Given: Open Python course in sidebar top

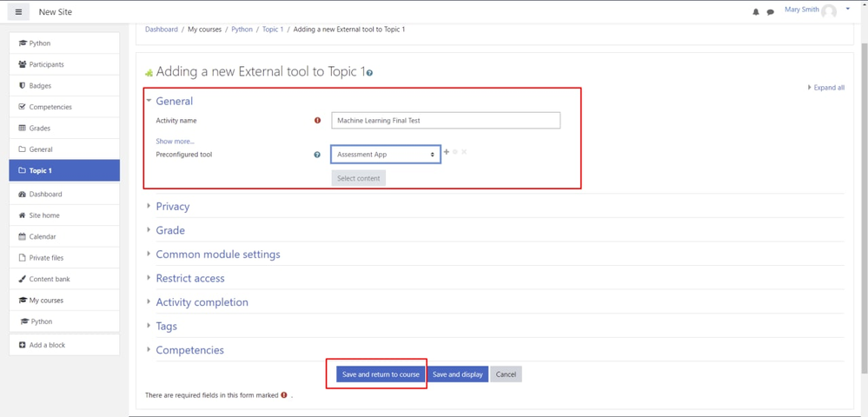Looking at the screenshot, I should pos(64,43).
